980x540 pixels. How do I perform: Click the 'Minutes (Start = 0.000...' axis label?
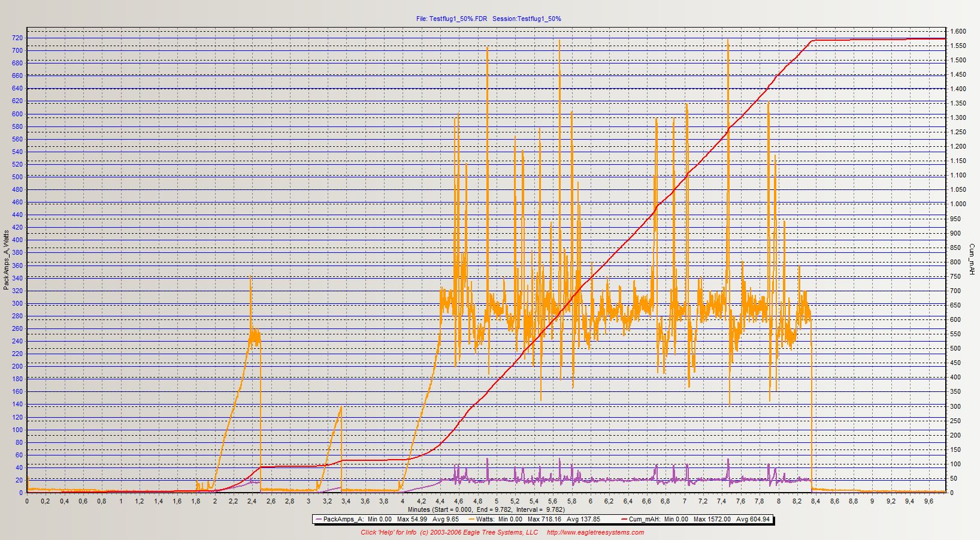coord(486,509)
